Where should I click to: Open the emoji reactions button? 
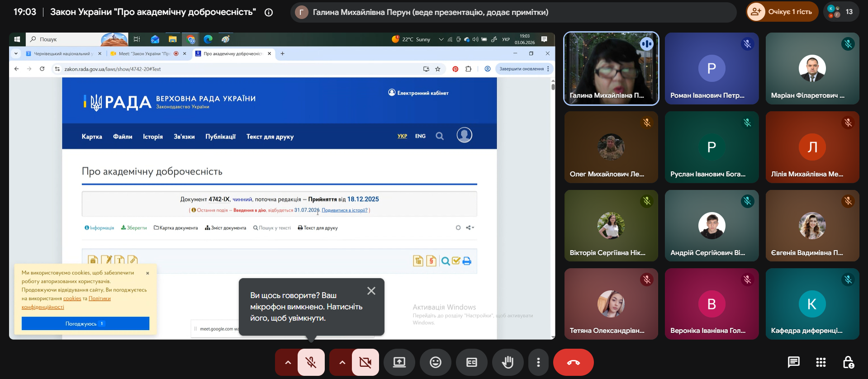tap(436, 362)
